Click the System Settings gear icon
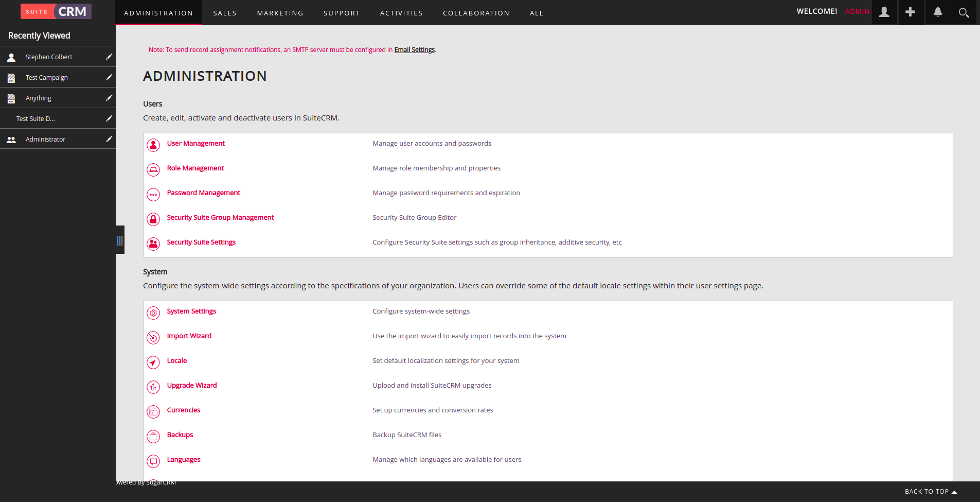980x502 pixels. point(153,313)
